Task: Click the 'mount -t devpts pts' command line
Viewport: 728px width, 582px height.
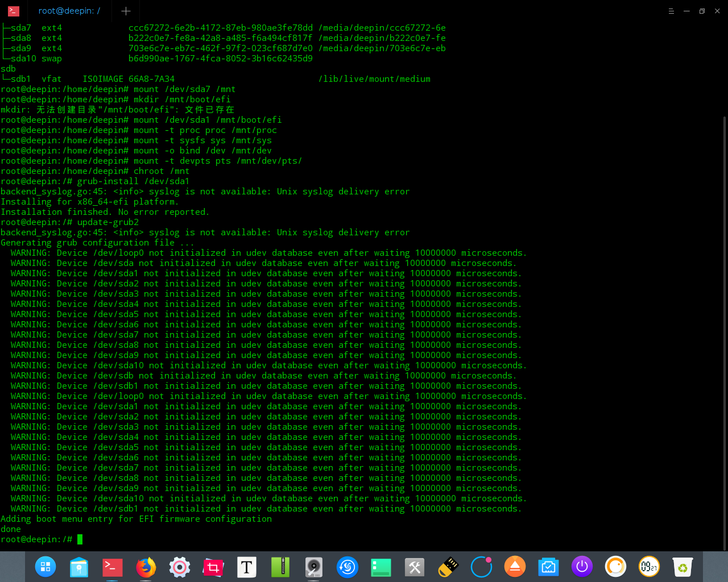Action: [218, 161]
